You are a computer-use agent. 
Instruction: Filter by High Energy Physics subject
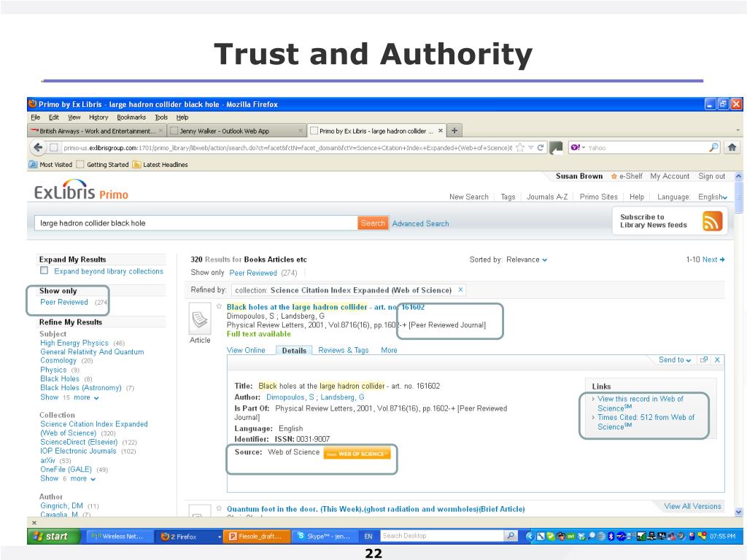tap(74, 343)
